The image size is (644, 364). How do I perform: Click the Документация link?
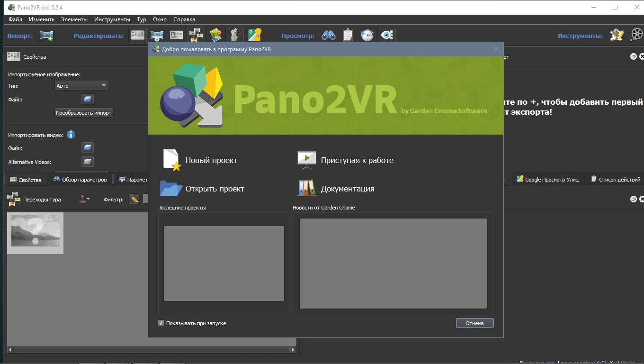[x=348, y=189]
